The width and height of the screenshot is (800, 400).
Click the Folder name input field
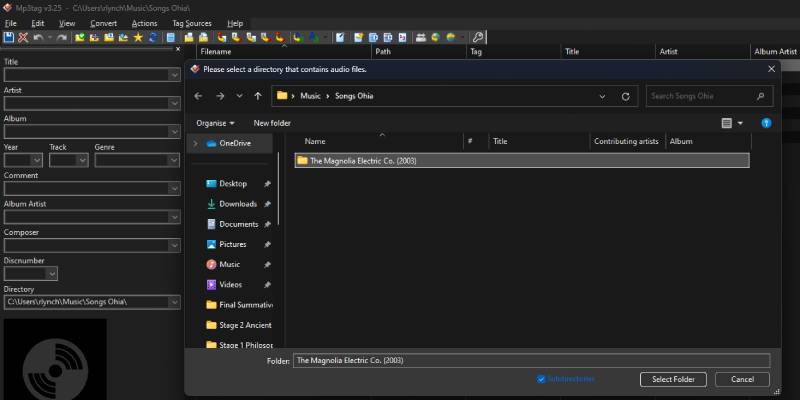[x=531, y=361]
